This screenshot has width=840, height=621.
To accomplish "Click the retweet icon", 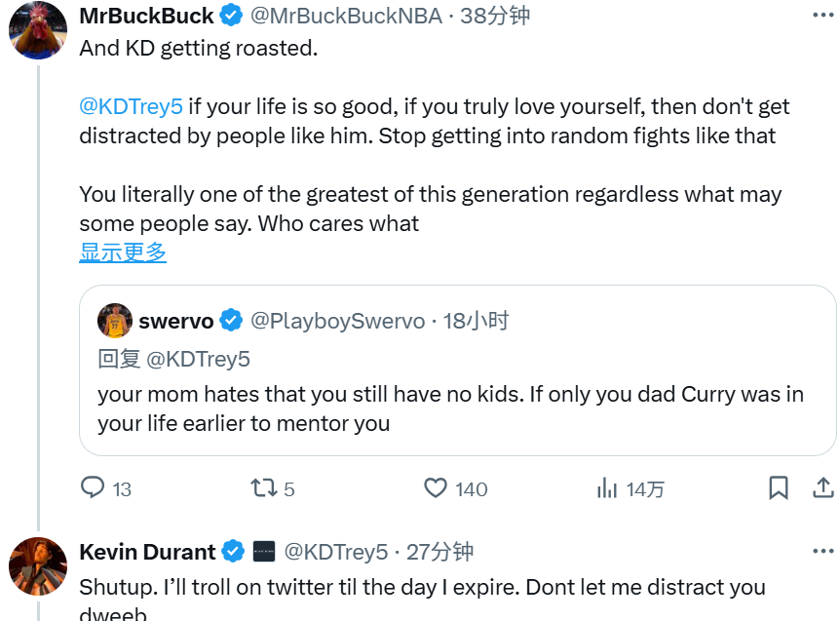I will tap(264, 488).
